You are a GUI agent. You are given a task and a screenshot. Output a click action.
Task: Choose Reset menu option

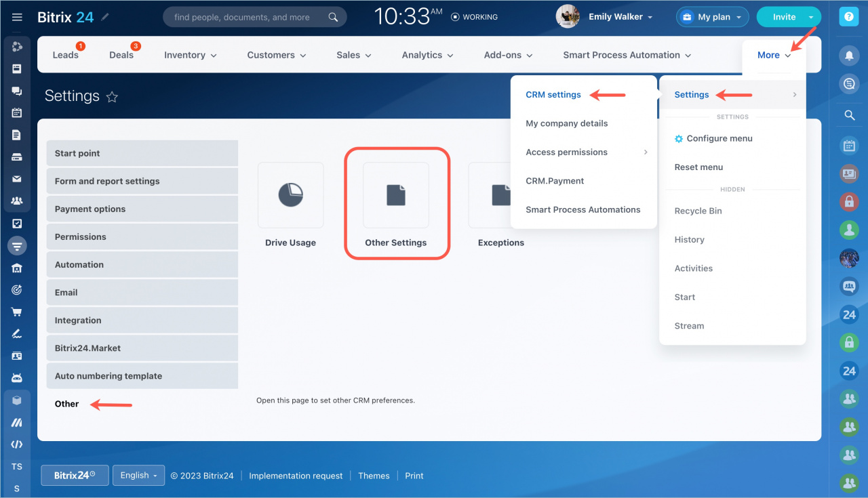click(x=698, y=167)
